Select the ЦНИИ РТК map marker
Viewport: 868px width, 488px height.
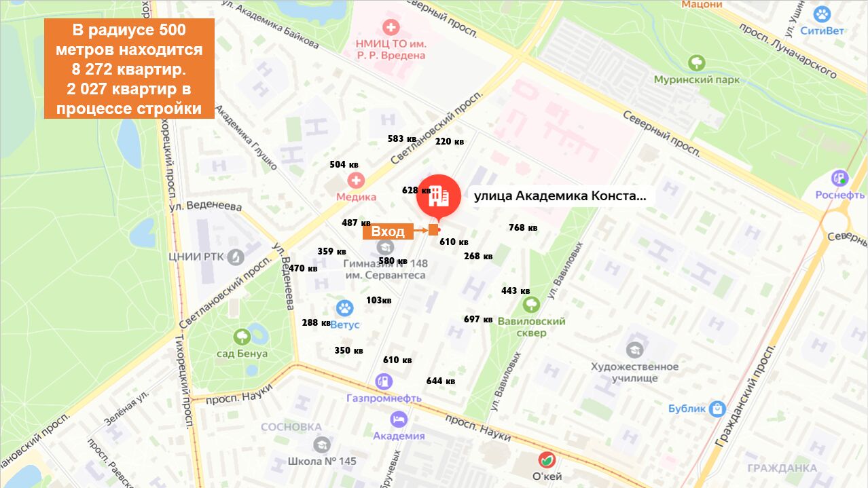[x=236, y=257]
